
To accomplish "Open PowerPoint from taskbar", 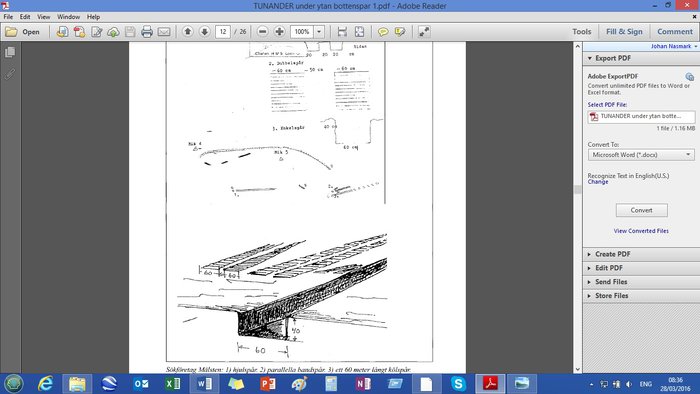I will click(x=268, y=384).
